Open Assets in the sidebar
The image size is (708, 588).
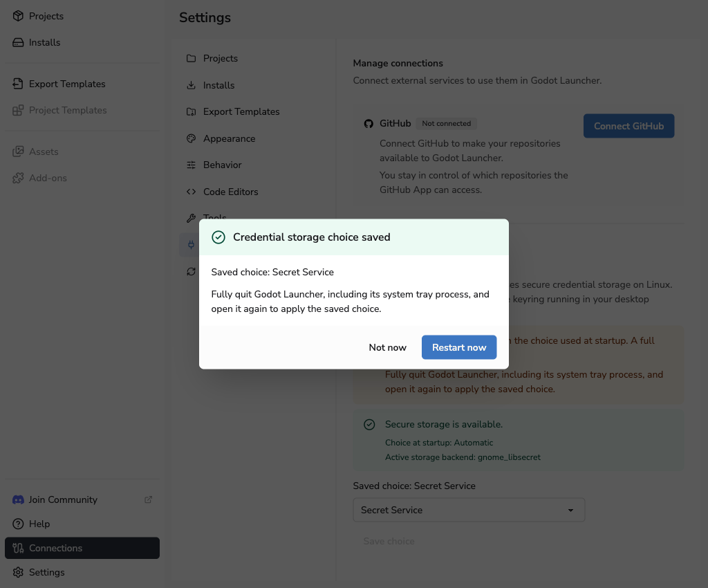(82, 151)
